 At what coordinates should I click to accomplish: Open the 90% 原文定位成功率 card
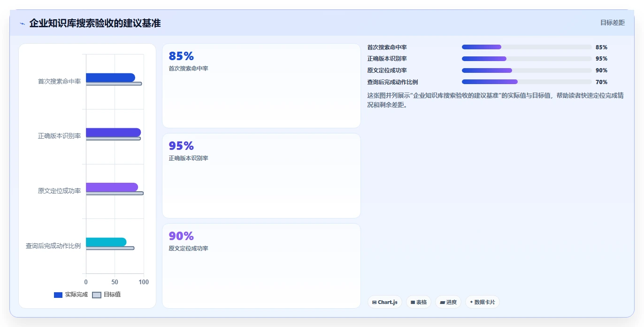pos(261,266)
